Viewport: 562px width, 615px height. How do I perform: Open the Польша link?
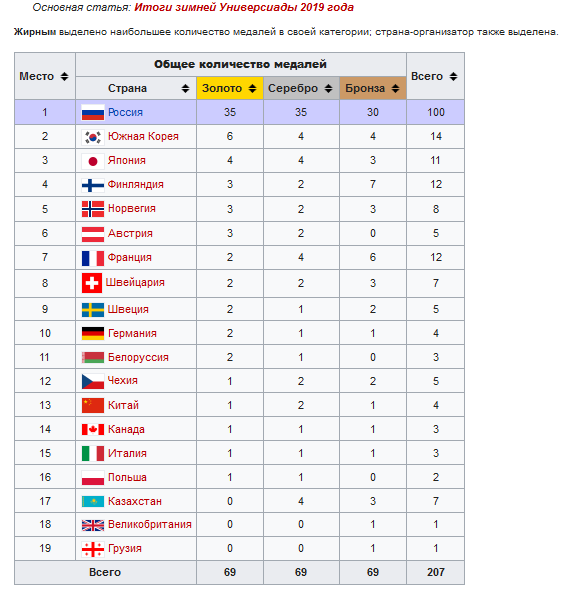pos(127,477)
